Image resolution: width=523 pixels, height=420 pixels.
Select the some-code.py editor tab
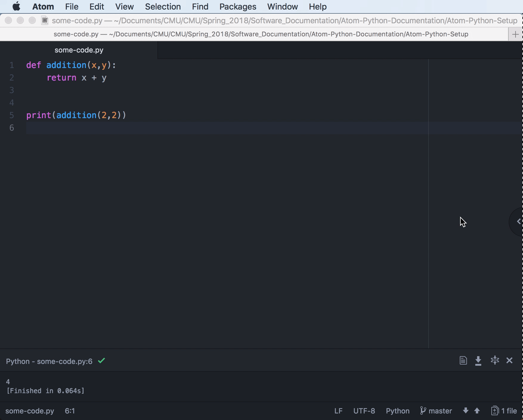[79, 50]
